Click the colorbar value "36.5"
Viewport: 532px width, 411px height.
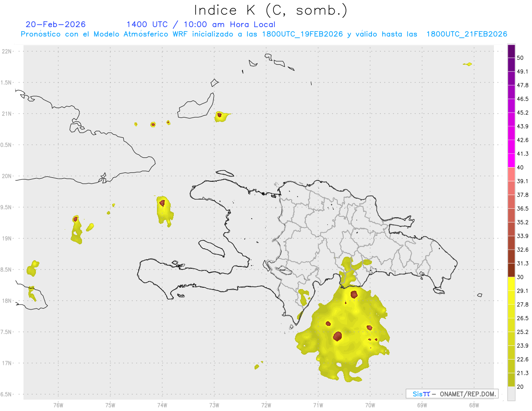[x=522, y=209]
